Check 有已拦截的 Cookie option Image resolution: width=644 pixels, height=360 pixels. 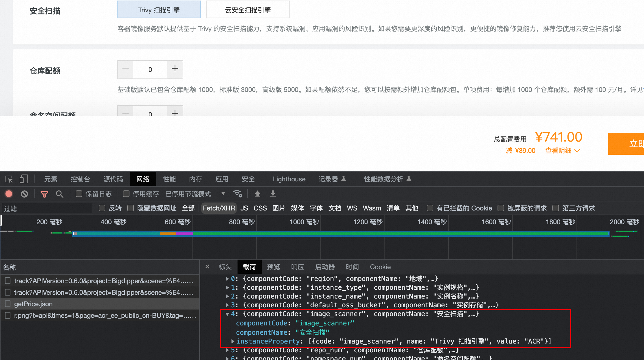(x=430, y=208)
